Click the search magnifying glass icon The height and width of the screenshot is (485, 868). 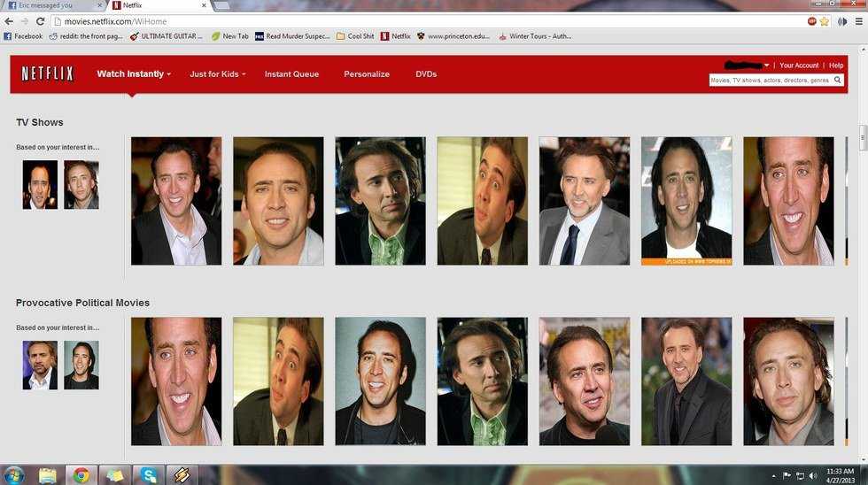[837, 80]
